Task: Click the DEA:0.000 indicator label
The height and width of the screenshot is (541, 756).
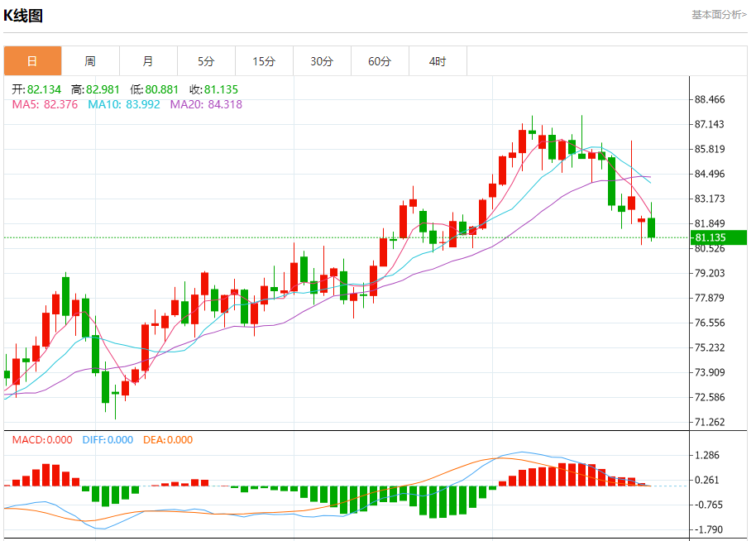Action: tap(168, 440)
